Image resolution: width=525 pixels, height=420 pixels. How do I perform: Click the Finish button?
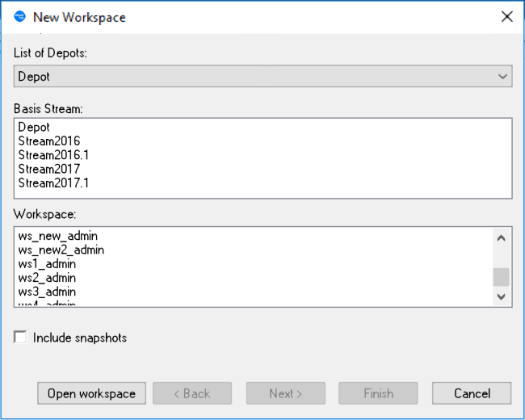(x=378, y=393)
